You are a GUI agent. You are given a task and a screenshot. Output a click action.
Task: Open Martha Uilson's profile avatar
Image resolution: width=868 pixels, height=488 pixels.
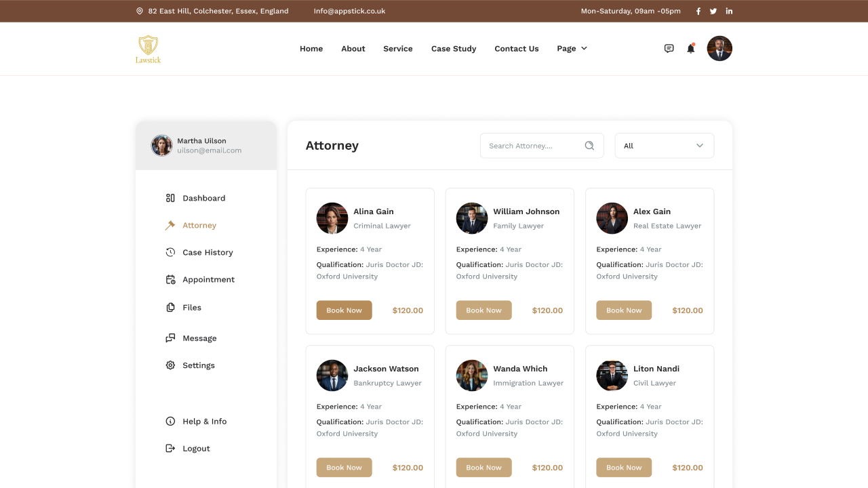[x=161, y=145]
